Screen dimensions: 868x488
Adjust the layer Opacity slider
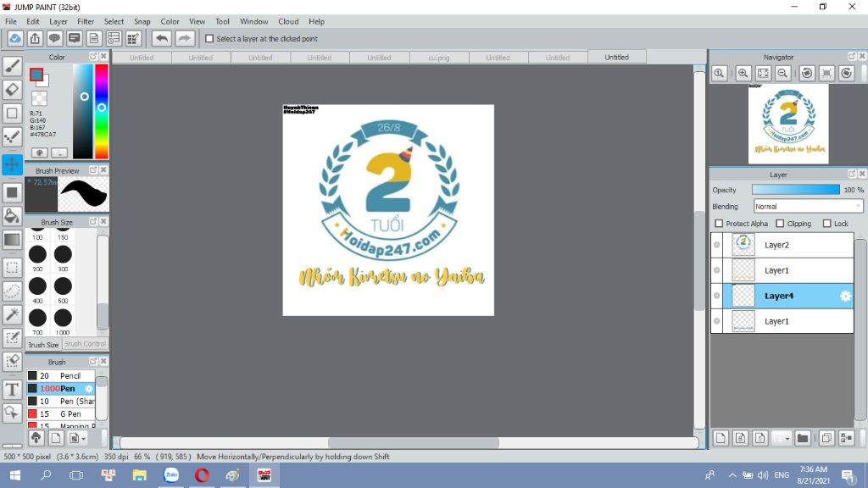click(x=795, y=190)
